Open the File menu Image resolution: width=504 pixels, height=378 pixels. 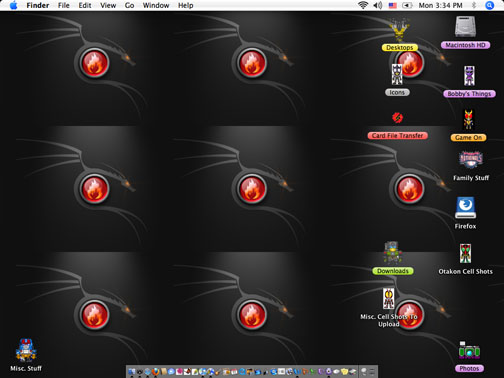coord(64,5)
